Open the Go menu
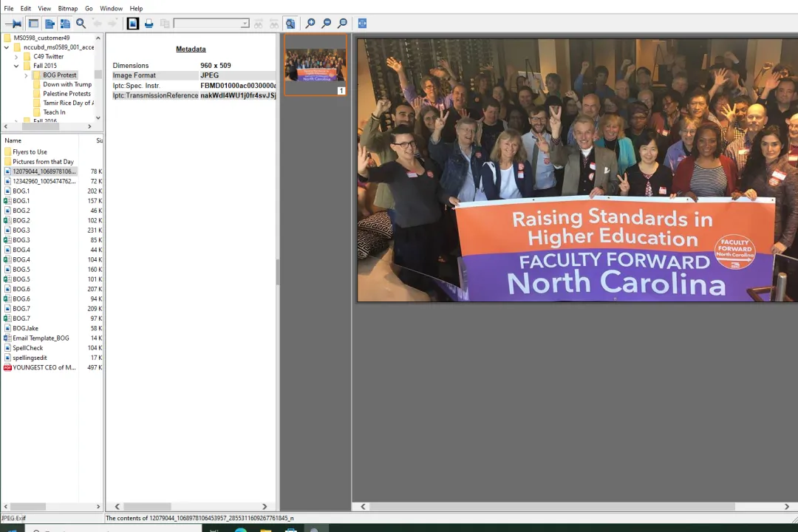This screenshot has width=798, height=532. (x=89, y=9)
